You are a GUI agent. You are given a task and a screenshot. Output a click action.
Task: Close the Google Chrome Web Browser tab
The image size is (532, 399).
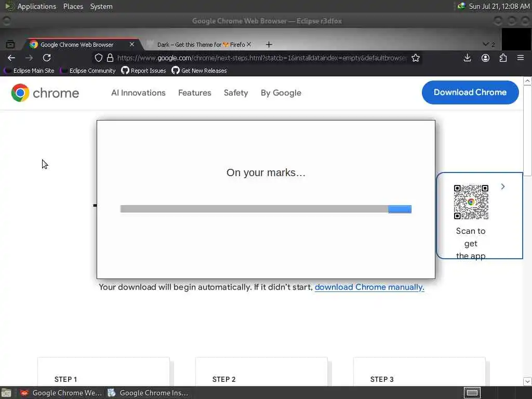pos(132,45)
